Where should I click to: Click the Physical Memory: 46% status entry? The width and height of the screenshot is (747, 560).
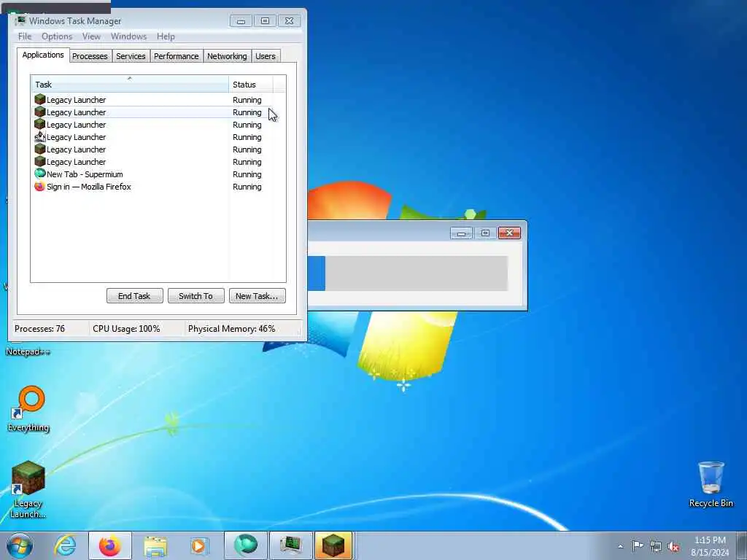click(231, 329)
